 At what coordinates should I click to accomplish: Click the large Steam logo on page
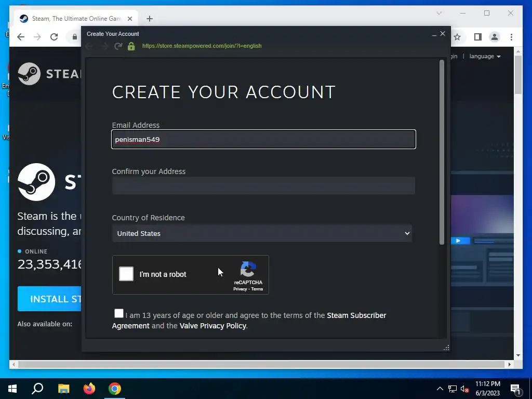tap(36, 182)
